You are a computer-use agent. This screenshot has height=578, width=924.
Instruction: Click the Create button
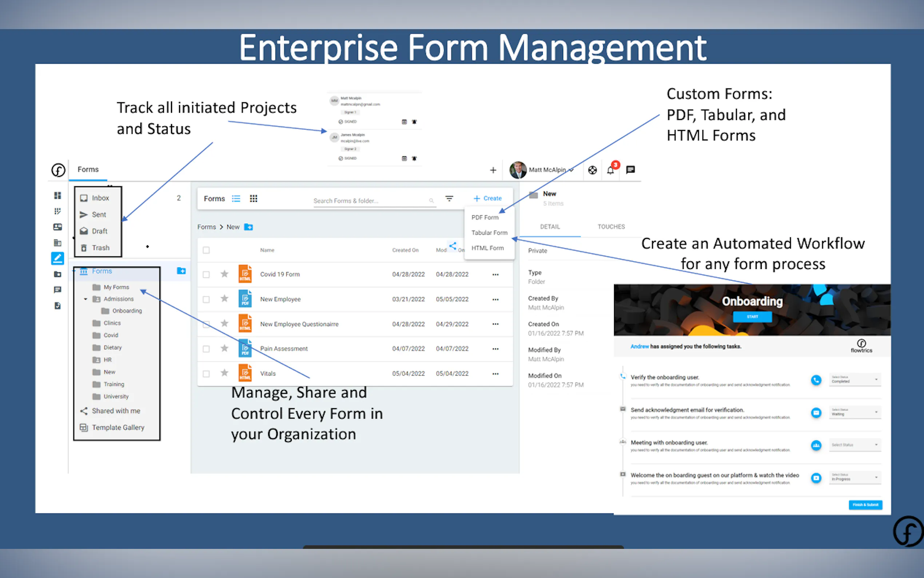pyautogui.click(x=487, y=198)
